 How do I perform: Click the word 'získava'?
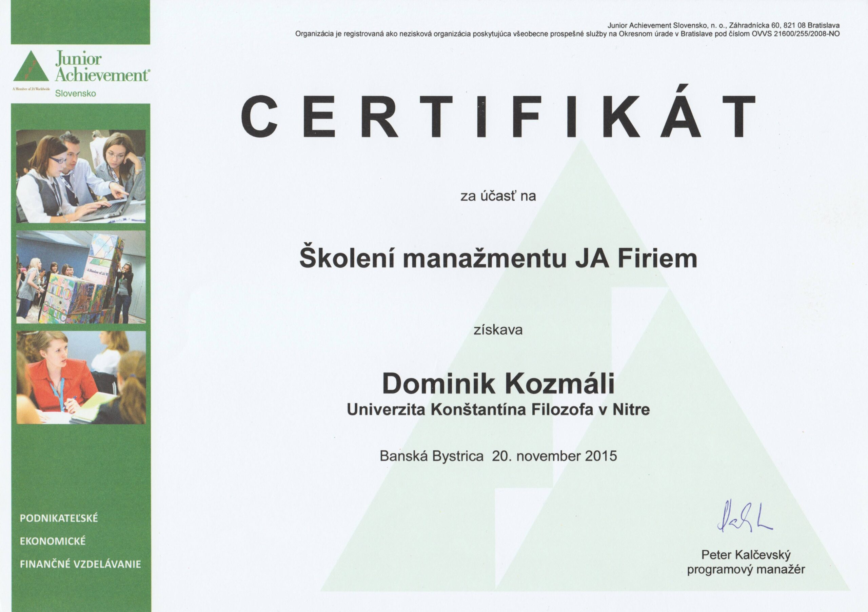click(498, 330)
